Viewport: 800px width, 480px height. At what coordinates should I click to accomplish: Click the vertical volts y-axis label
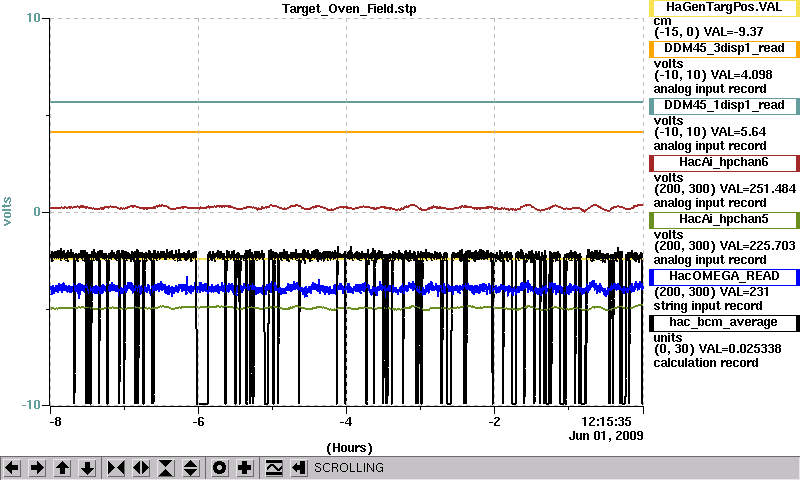(7, 211)
